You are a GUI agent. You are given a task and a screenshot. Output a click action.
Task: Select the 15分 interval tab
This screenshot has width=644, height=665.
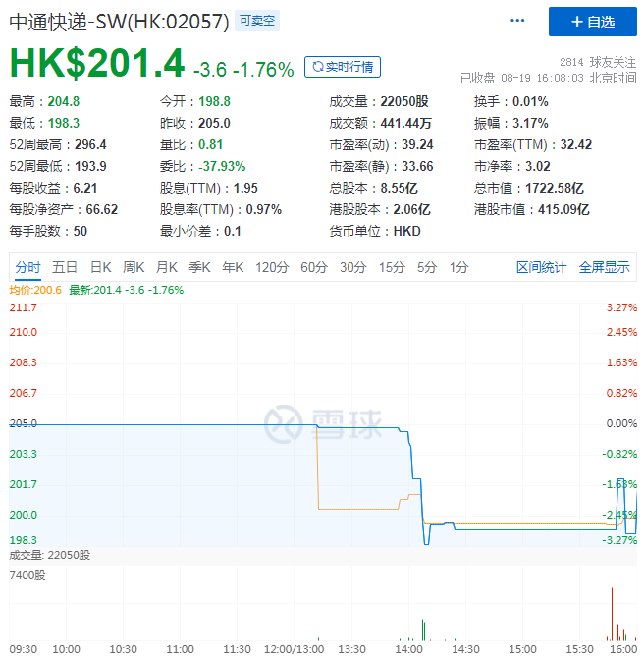[x=392, y=267]
